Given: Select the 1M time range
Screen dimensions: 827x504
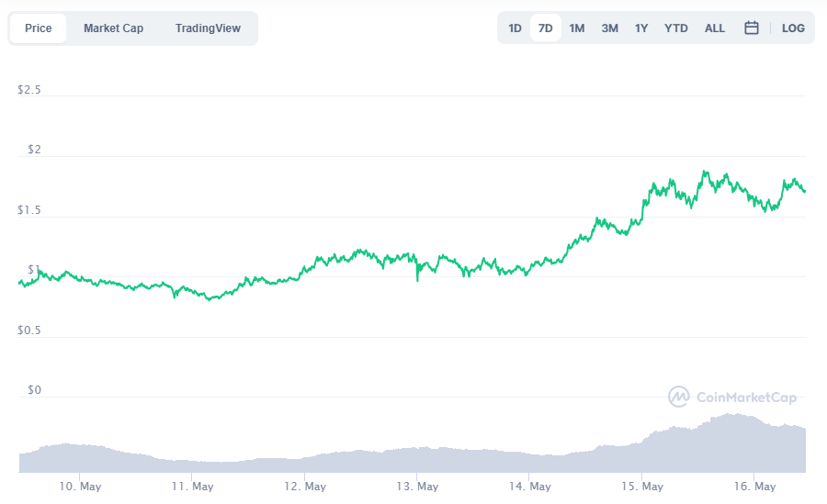Looking at the screenshot, I should coord(576,28).
